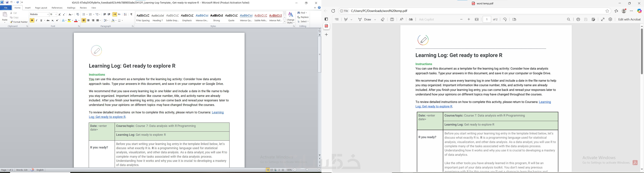Apply red font color in Word
Viewport: 644px width, 173px height.
[76, 20]
